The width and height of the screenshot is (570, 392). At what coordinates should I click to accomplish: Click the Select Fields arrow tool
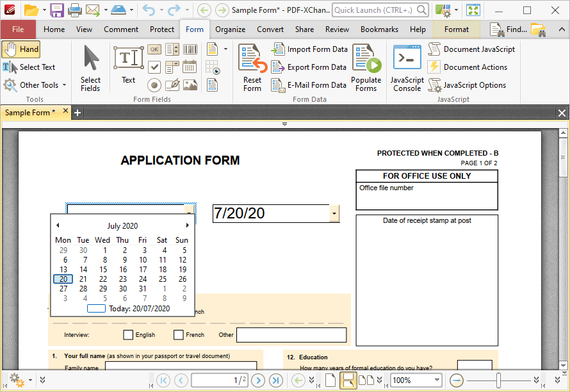pyautogui.click(x=90, y=69)
